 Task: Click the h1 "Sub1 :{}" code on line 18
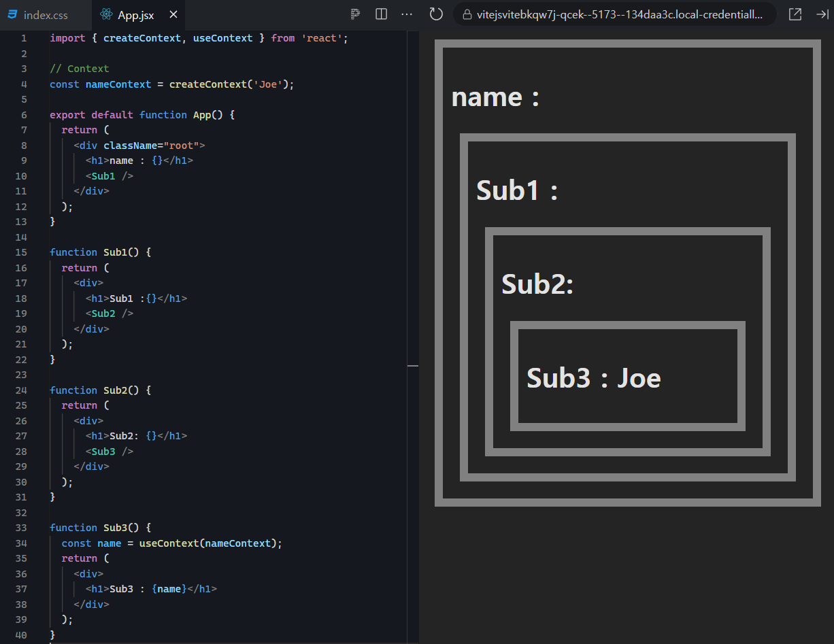pos(136,299)
